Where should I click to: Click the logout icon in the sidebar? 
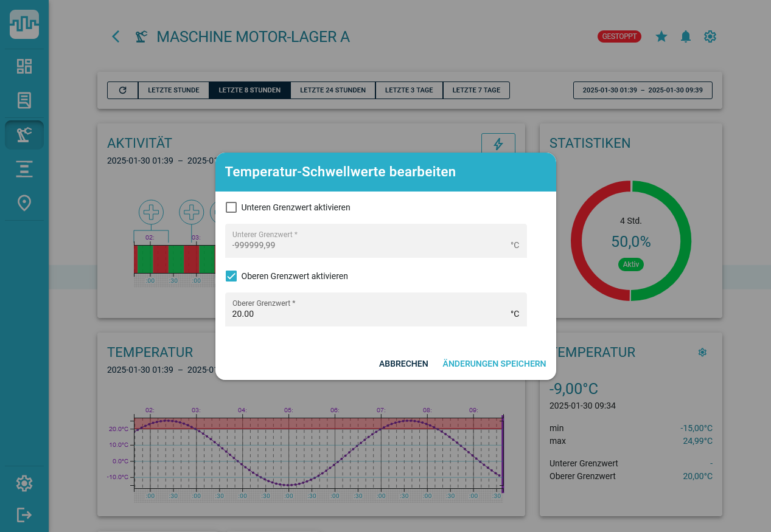tap(24, 515)
